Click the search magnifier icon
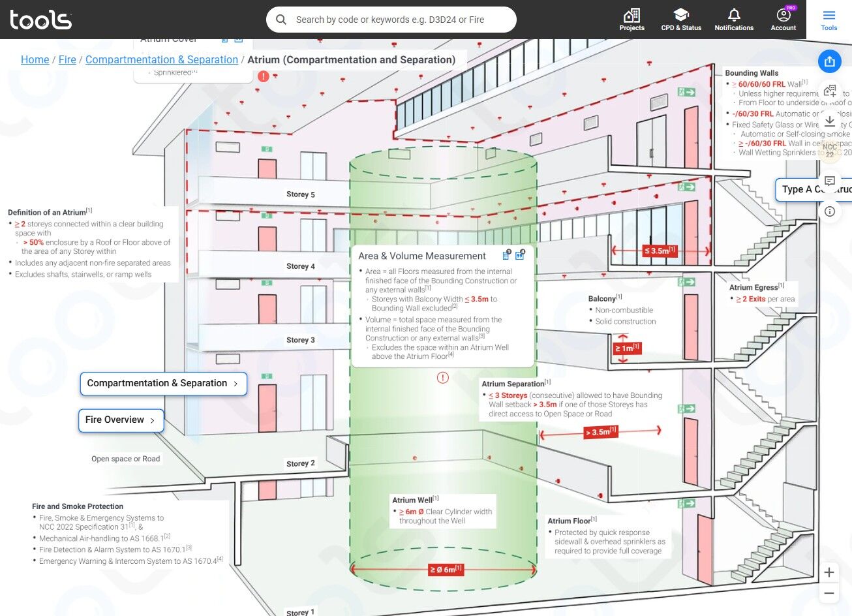Viewport: 852px width, 616px height. point(281,20)
